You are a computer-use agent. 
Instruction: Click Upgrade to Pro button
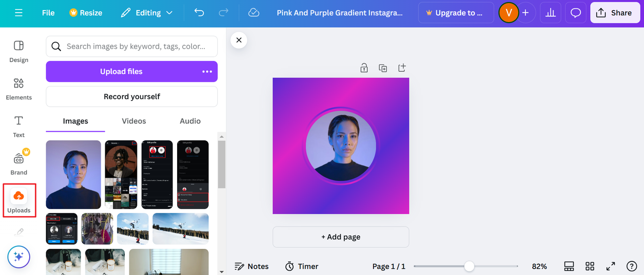[456, 13]
